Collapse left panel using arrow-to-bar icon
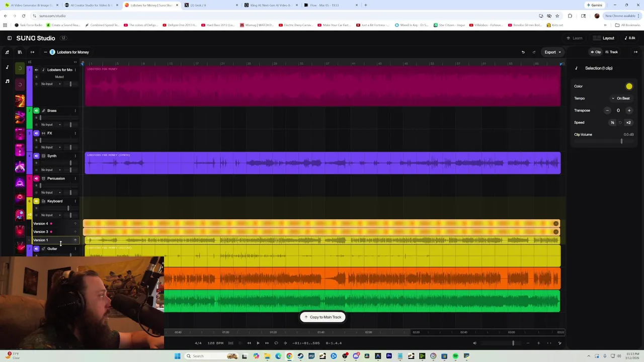The height and width of the screenshot is (362, 644). [x=32, y=52]
